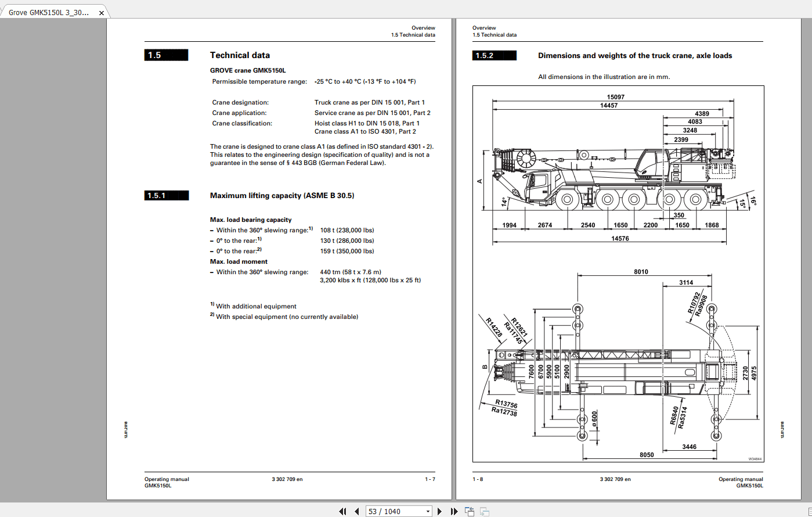The image size is (812, 517).
Task: Close the Grove GMK5150L document tab
Action: point(102,12)
